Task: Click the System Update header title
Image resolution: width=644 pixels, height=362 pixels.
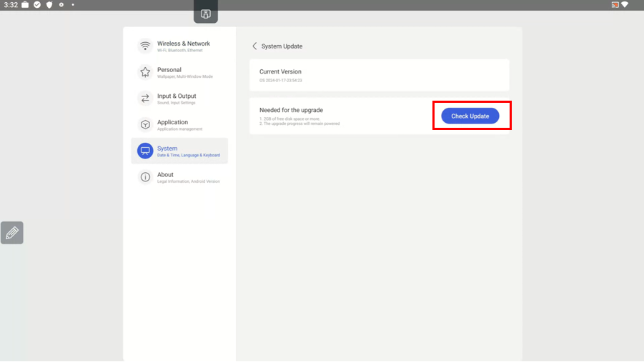Action: coord(282,46)
